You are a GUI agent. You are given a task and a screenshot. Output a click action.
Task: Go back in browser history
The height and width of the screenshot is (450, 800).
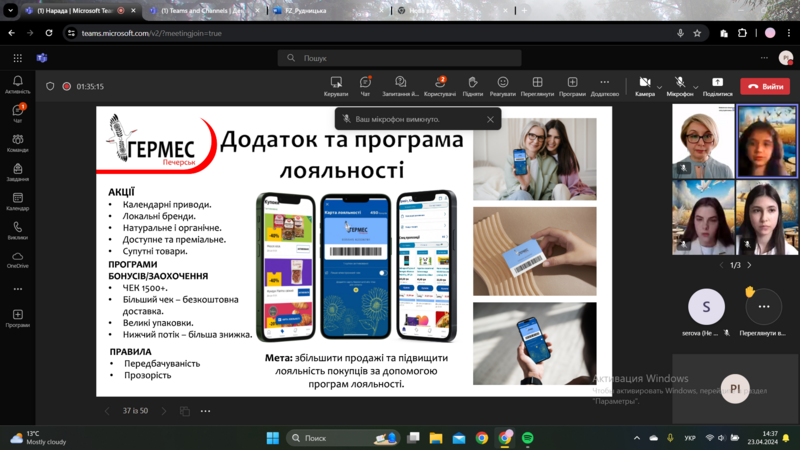click(x=11, y=33)
